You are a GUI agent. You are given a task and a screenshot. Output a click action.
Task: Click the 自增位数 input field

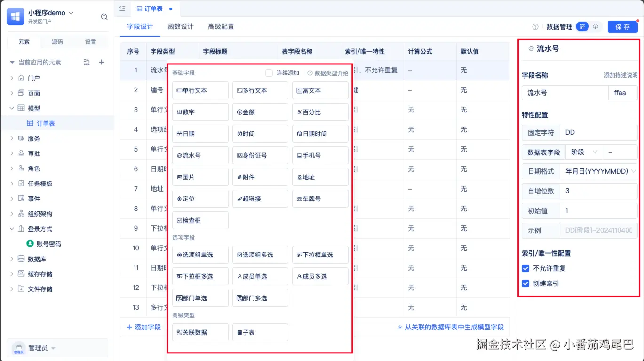[x=599, y=191]
